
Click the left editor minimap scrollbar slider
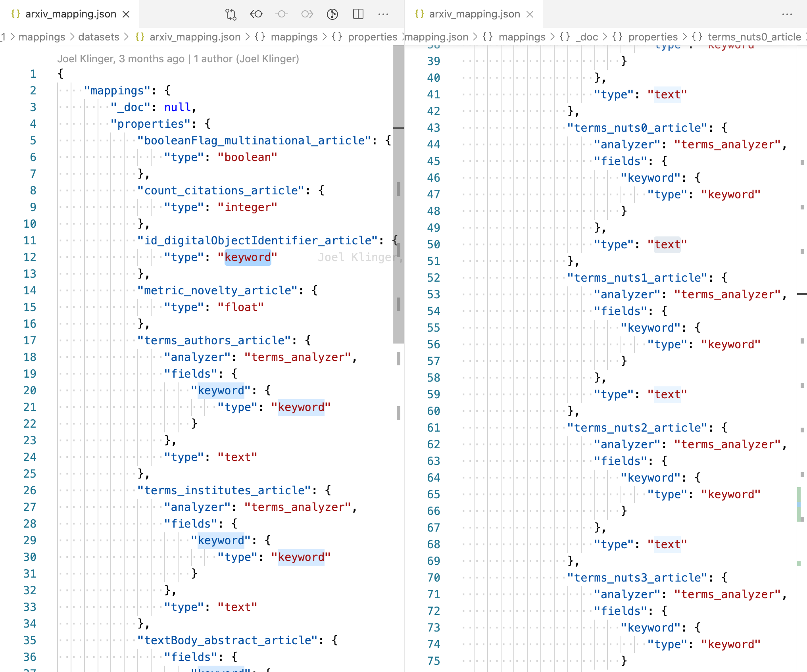pyautogui.click(x=398, y=194)
